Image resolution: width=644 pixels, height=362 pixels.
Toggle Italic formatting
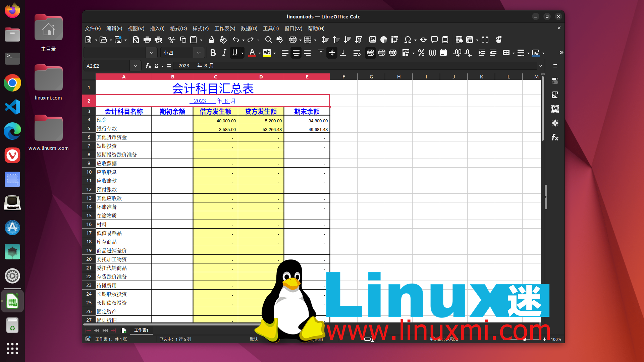pyautogui.click(x=224, y=53)
